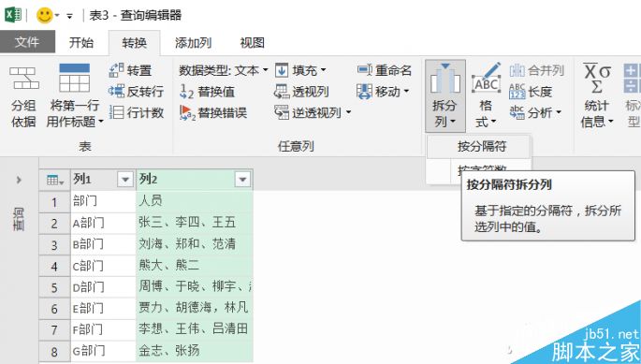Click the cell containing A部门

tap(103, 223)
